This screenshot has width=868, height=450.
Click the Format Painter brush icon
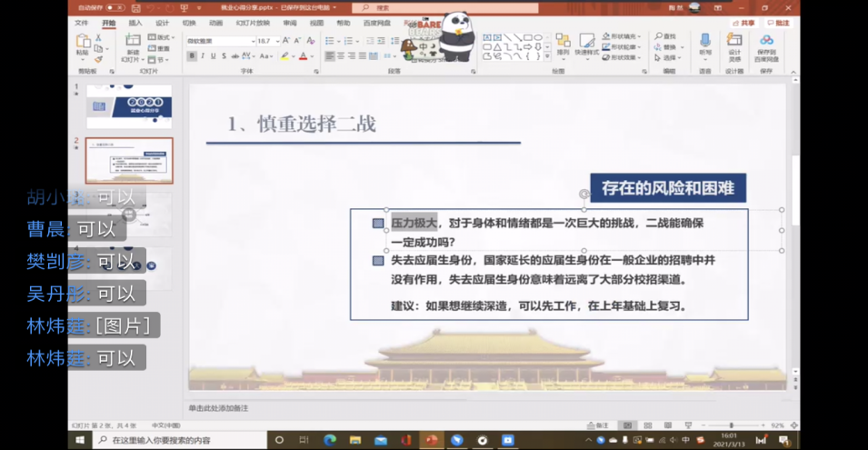click(97, 58)
